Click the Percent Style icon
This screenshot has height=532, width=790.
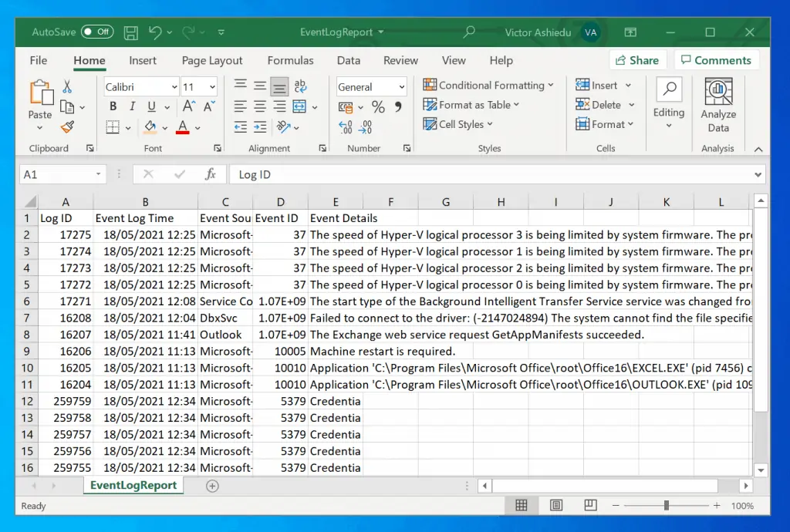click(x=378, y=107)
